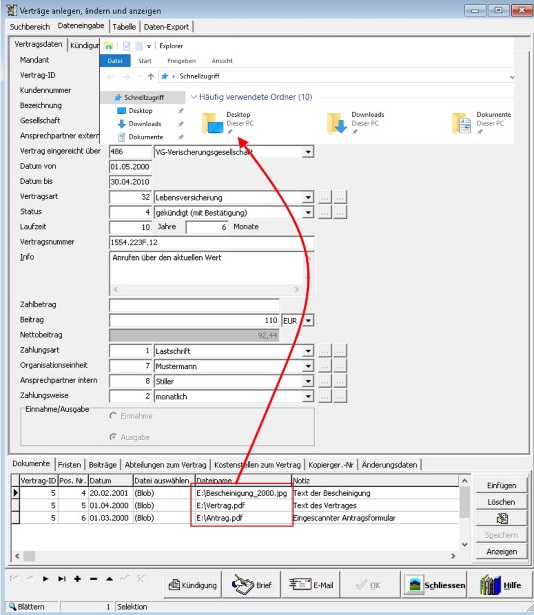The width and height of the screenshot is (534, 615).
Task: Open the Vertrag eingereicht über dropdown
Action: tap(308, 152)
